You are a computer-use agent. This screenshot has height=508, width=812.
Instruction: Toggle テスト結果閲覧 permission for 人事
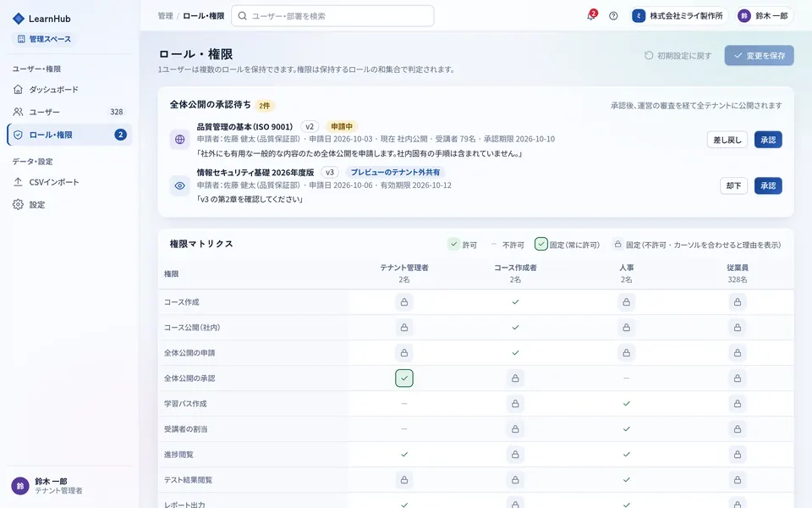click(626, 480)
